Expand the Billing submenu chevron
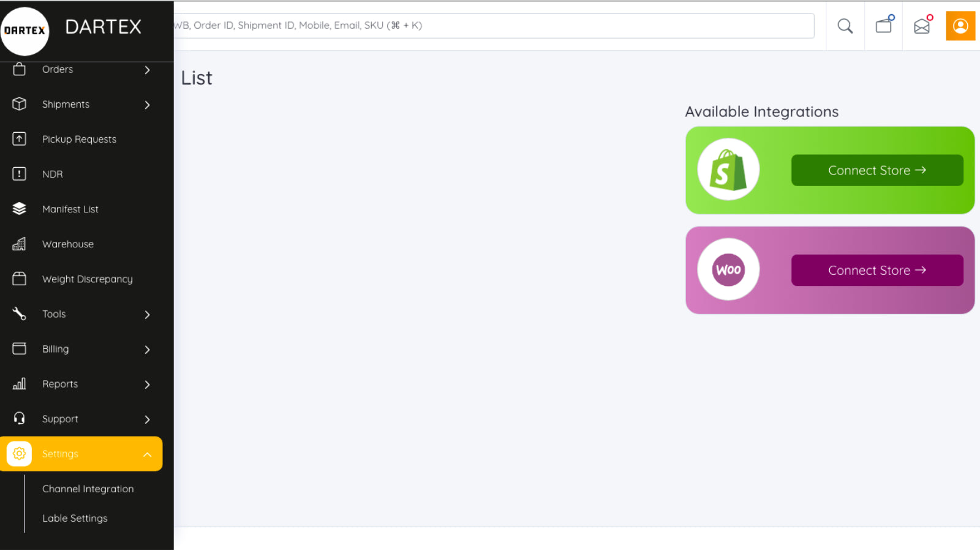Image resolution: width=980 pixels, height=551 pixels. pos(147,350)
